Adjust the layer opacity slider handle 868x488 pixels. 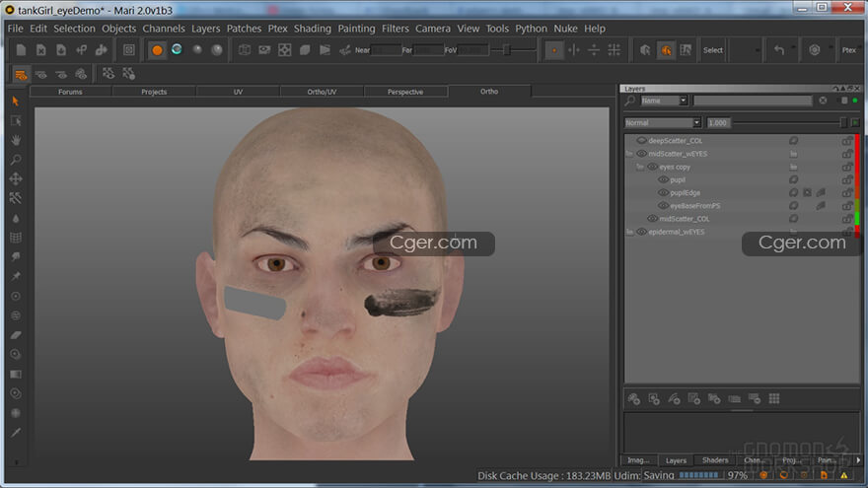click(x=843, y=122)
